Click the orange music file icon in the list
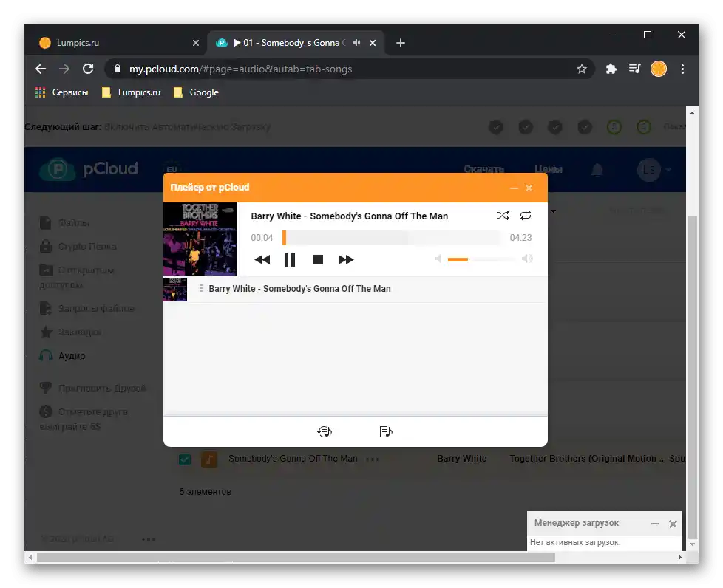This screenshot has height=588, width=723. point(209,459)
